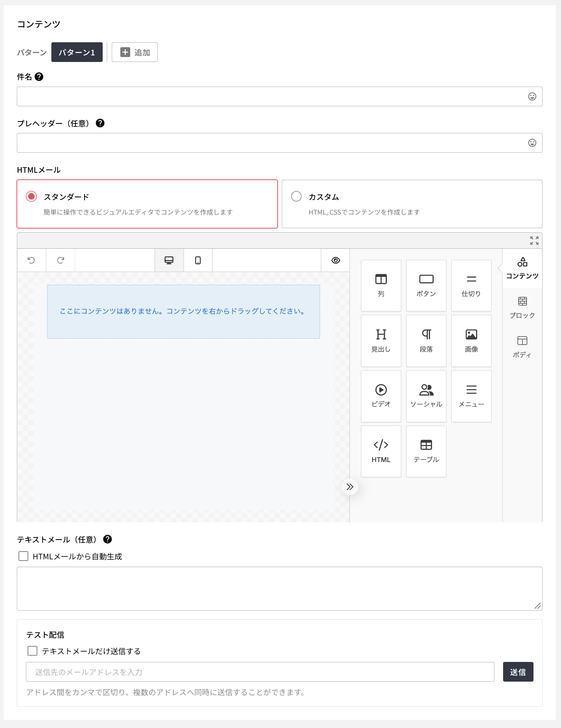
Task: Open emoji picker in 件名 field
Action: pyautogui.click(x=532, y=96)
